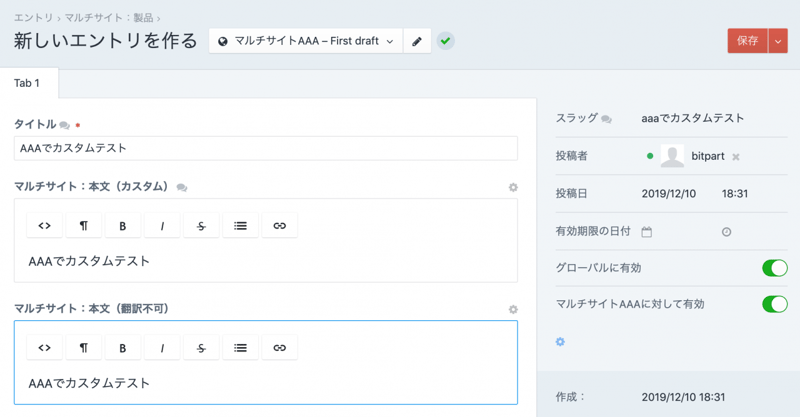The image size is (800, 417).
Task: Click the pencil edit icon beside site selector
Action: pyautogui.click(x=417, y=42)
